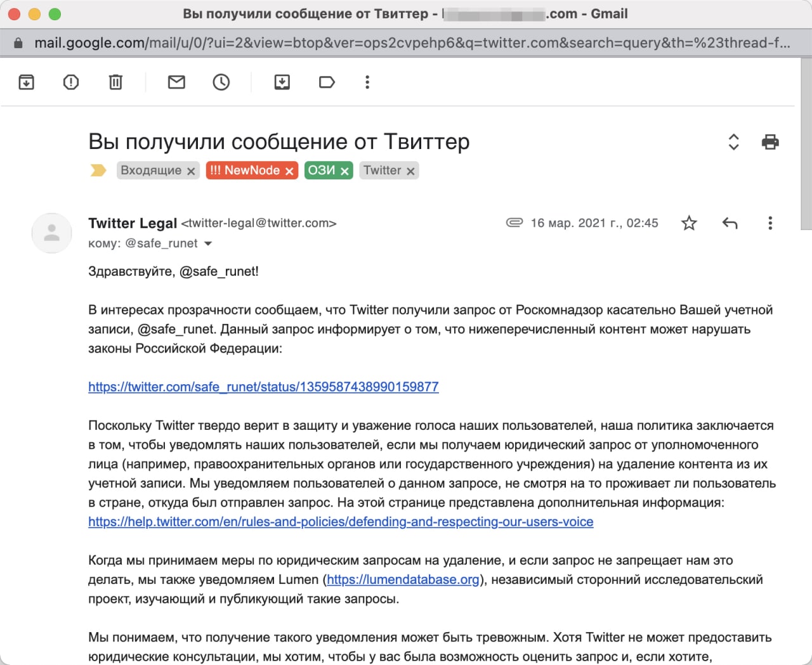Open the gray Twitter label
Screen dimensions: 812x665
[x=383, y=171]
